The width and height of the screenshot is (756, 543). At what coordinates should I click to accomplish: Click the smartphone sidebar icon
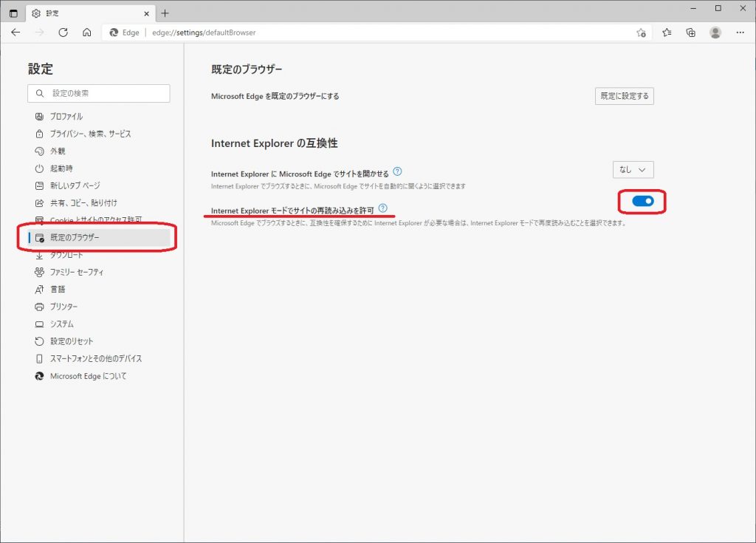(40, 358)
